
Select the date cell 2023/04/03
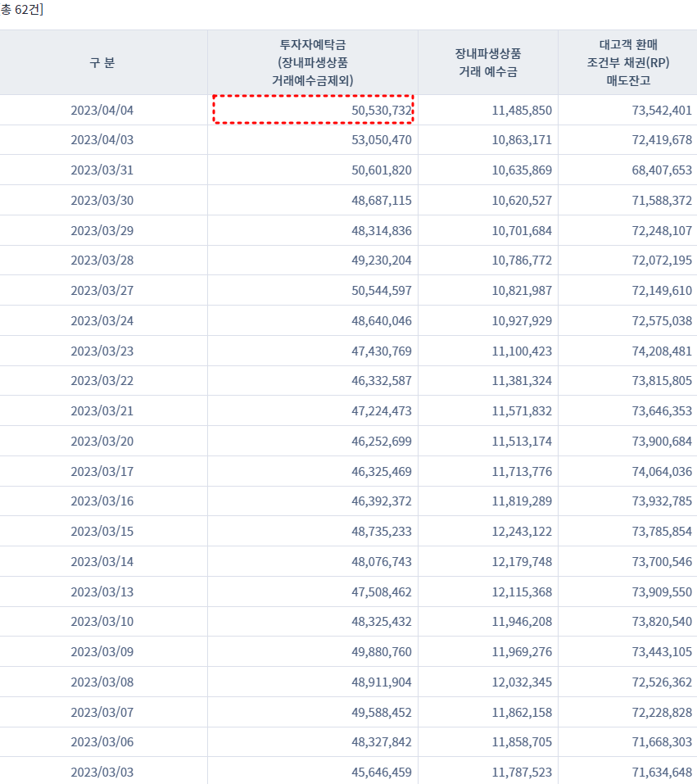pos(102,139)
